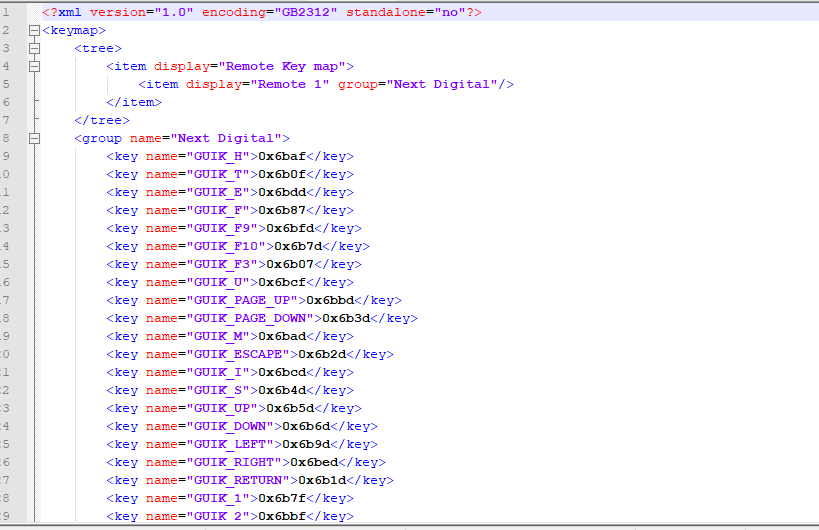
Task: Click the value 0x6b1d of GUIK_RETURN
Action: click(x=322, y=480)
